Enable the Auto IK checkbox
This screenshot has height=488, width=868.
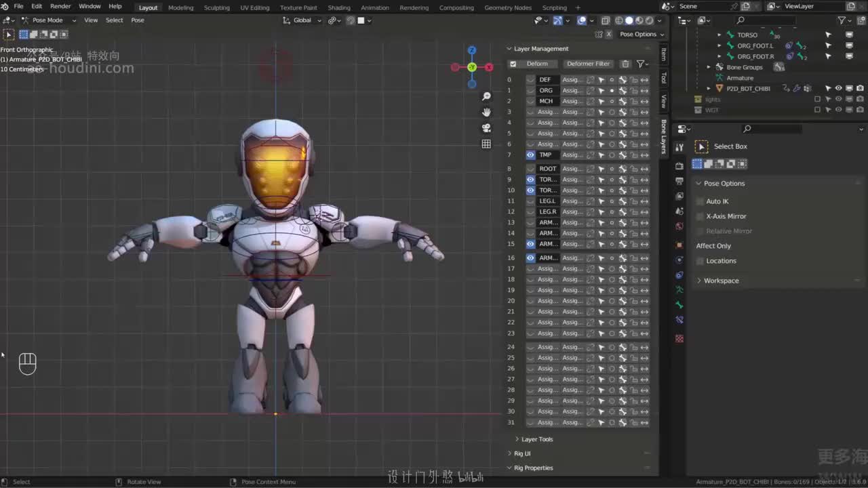701,201
